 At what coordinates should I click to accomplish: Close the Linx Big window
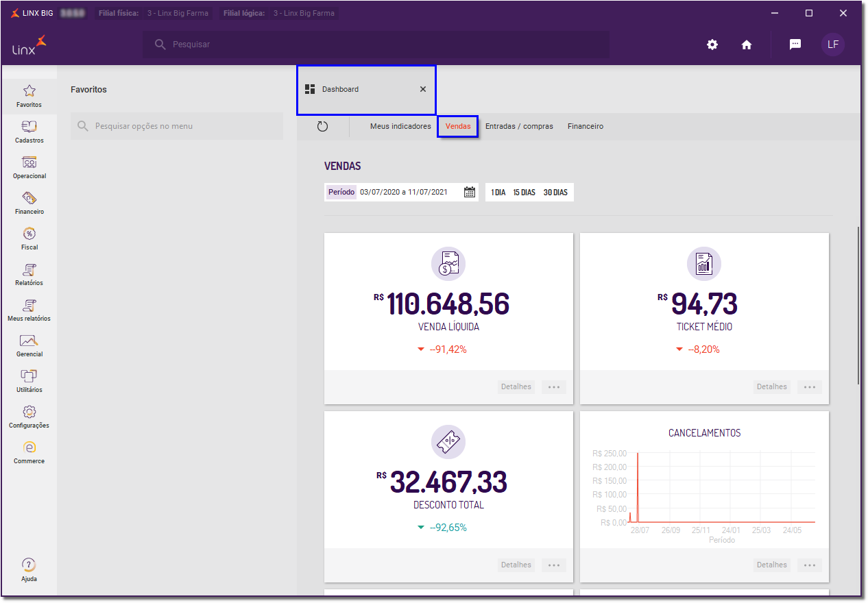pos(843,13)
